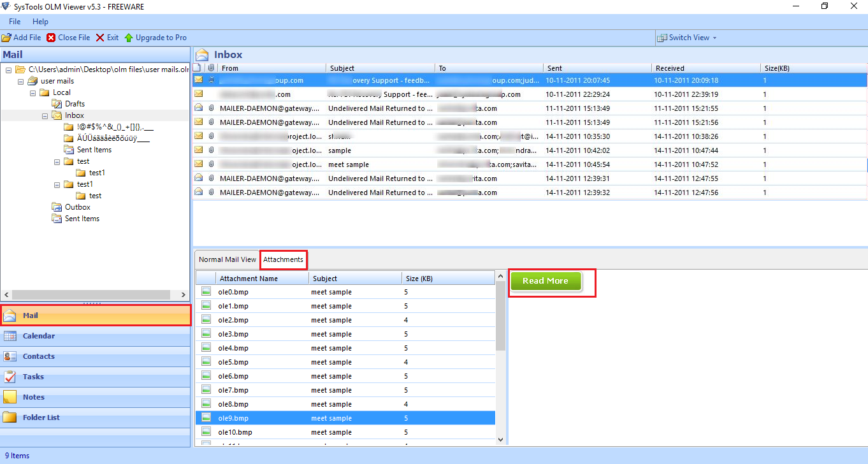Select the Drafts folder in the tree

(75, 104)
